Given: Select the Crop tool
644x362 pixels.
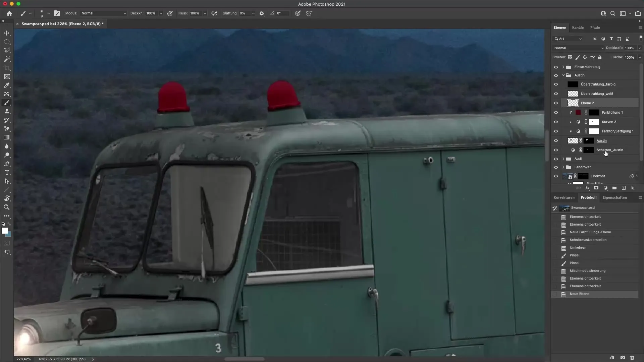Looking at the screenshot, I should (7, 68).
